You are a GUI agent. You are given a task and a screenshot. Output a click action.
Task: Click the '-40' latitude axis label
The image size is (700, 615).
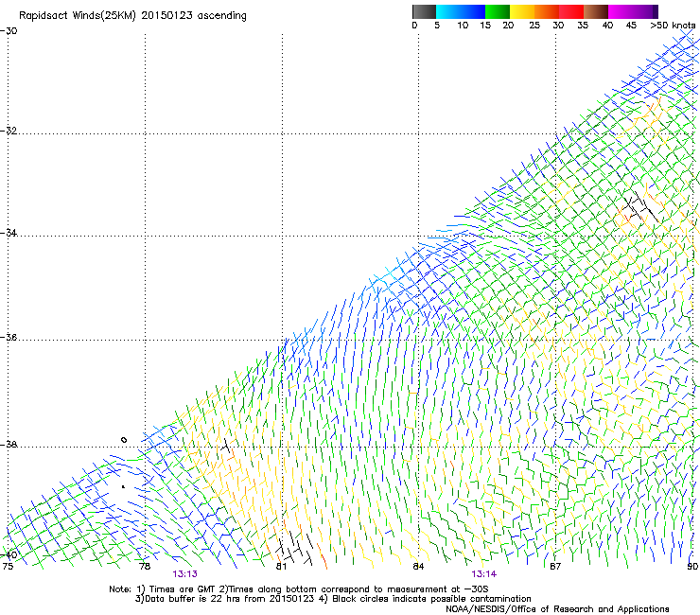(x=9, y=554)
